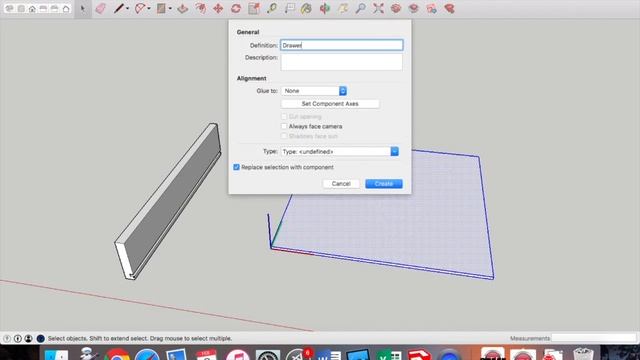
Task: Uncheck Replace selection with component
Action: click(236, 167)
